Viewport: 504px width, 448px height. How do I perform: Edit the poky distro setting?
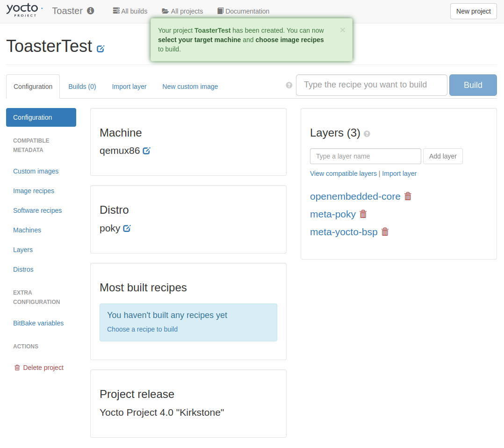coord(127,228)
